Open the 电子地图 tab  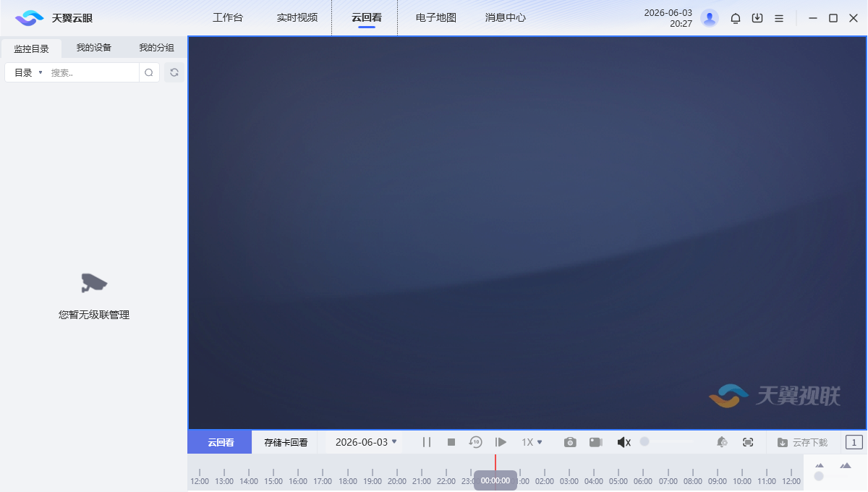click(x=436, y=17)
